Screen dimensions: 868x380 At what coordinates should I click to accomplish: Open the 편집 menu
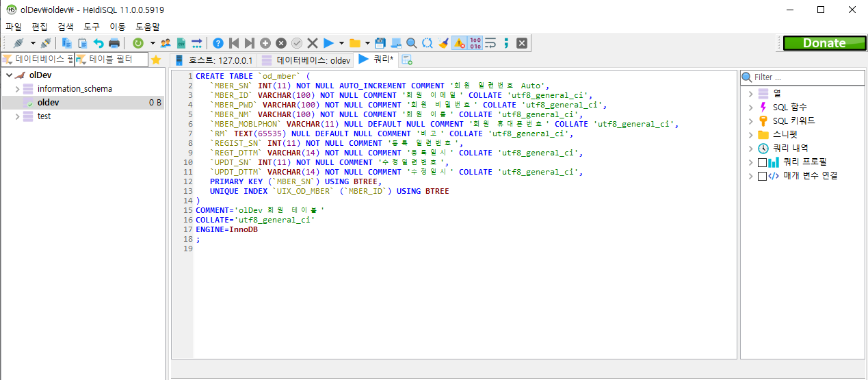(x=40, y=27)
